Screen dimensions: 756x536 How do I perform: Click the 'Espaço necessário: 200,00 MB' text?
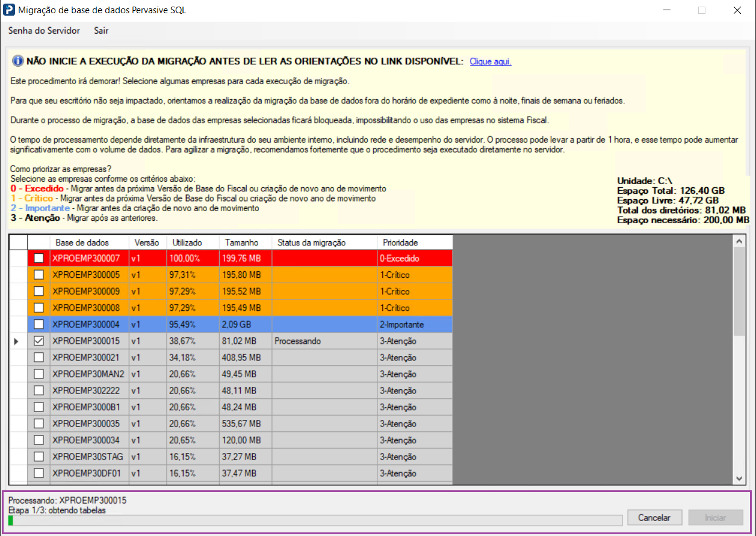coord(683,220)
